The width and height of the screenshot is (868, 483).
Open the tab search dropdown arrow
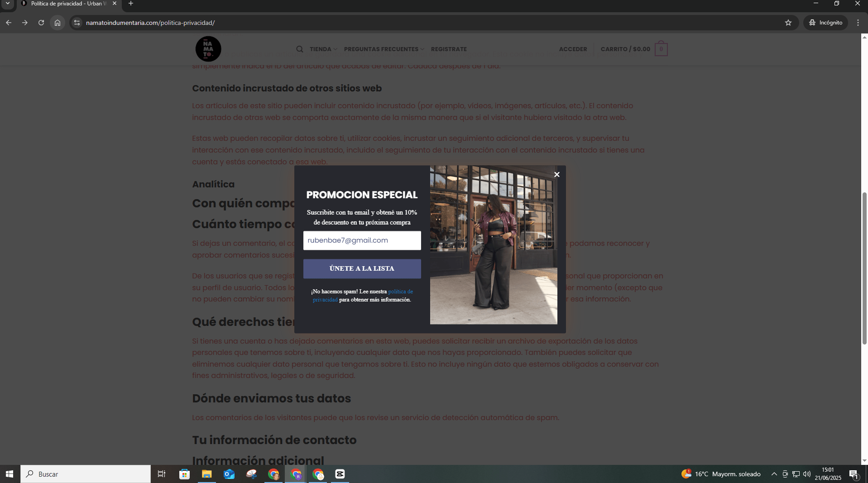click(x=8, y=4)
